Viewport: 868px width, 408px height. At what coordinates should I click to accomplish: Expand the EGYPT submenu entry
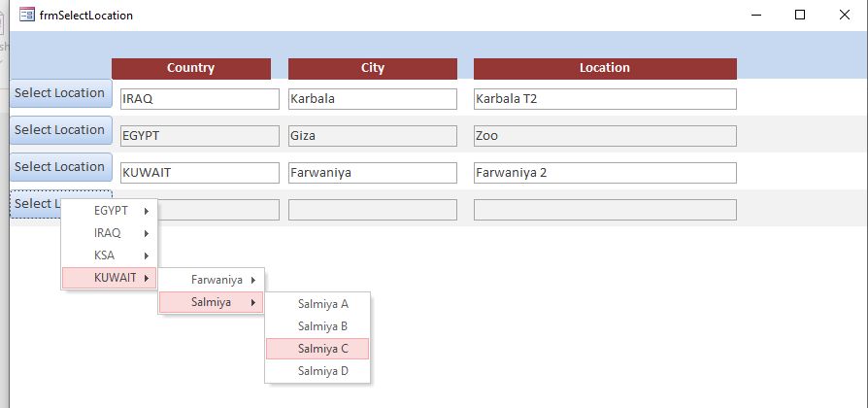[x=110, y=211]
